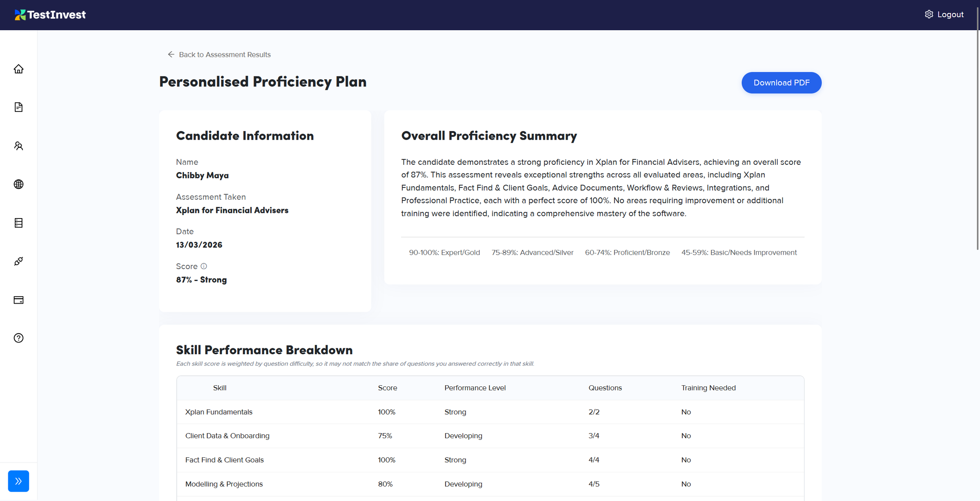Click the 75% score for Client Data
The width and height of the screenshot is (980, 501).
coord(385,436)
